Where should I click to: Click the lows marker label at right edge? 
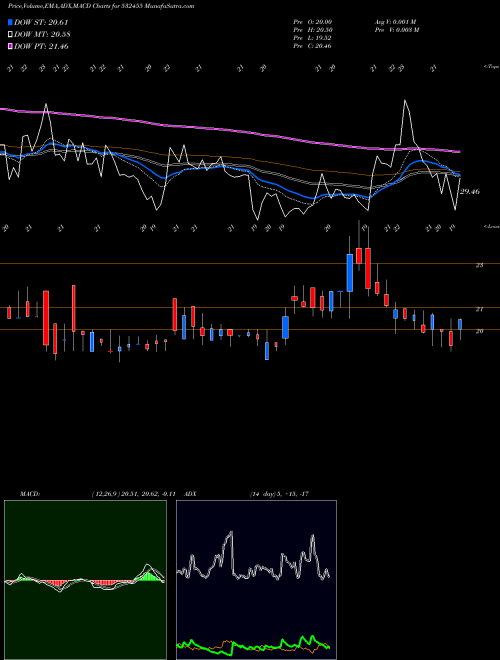[x=491, y=226]
